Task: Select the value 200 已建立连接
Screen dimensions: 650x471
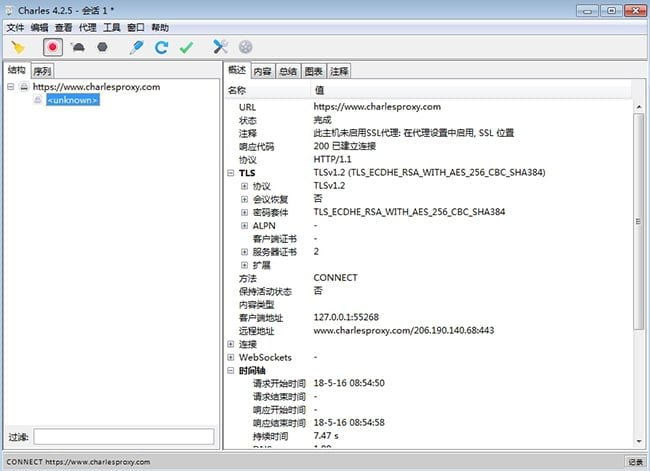Action: [344, 146]
